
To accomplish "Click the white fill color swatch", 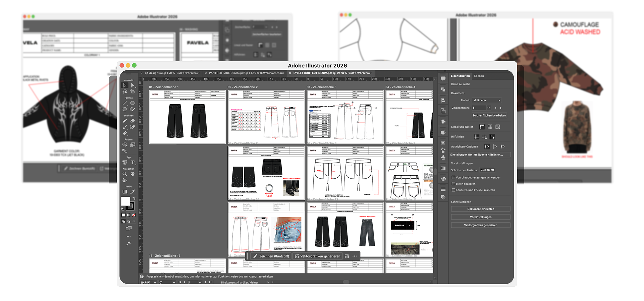I will [125, 201].
